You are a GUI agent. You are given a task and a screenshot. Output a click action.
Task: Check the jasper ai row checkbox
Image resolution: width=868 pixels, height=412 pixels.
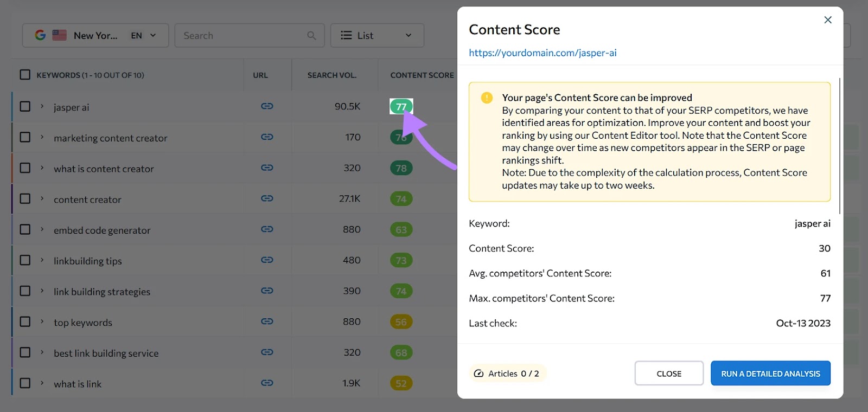25,106
